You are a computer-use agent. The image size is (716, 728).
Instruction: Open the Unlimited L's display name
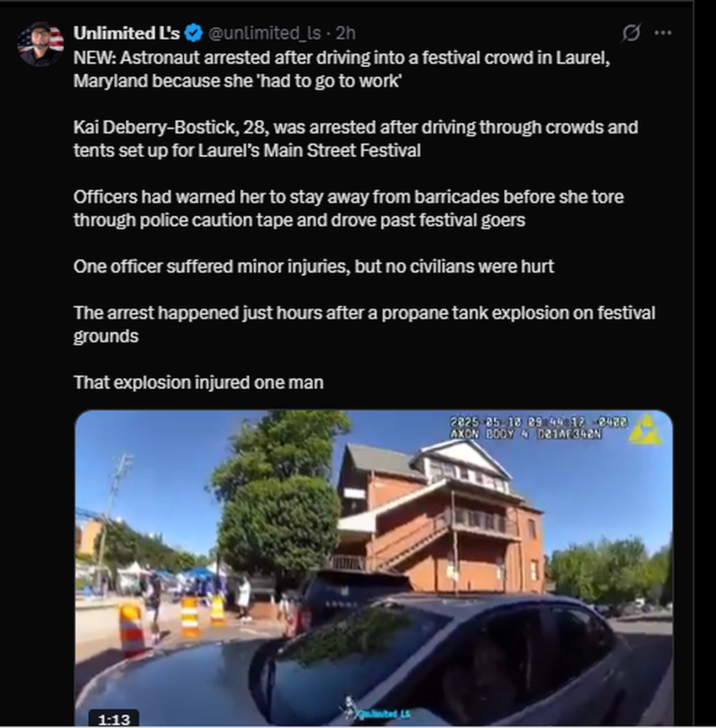(x=127, y=33)
